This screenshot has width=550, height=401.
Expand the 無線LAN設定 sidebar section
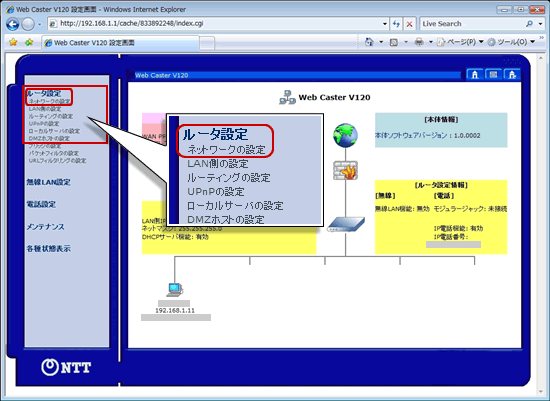click(x=48, y=182)
